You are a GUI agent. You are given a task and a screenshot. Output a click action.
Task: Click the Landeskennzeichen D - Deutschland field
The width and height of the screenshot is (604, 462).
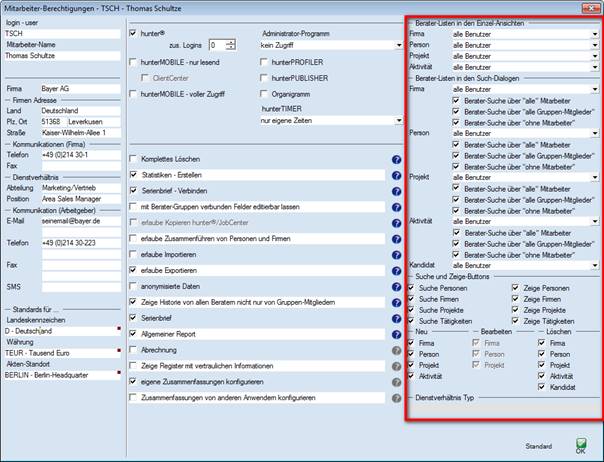pyautogui.click(x=58, y=328)
